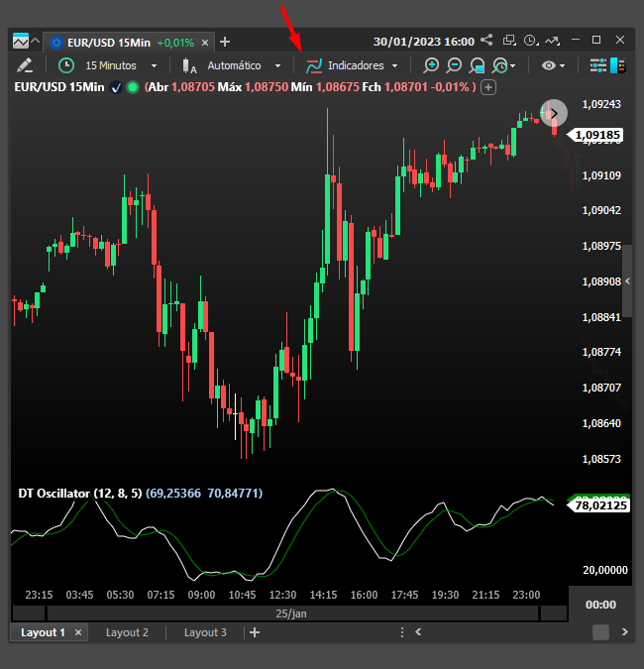Click the round arrow button on chart
Screen dimensions: 644x669
point(553,112)
